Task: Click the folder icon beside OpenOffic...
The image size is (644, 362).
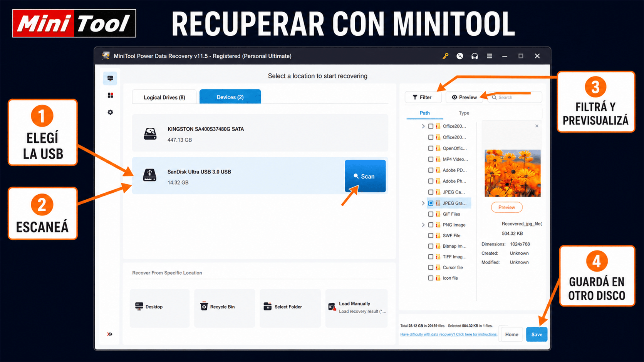Action: pyautogui.click(x=438, y=148)
